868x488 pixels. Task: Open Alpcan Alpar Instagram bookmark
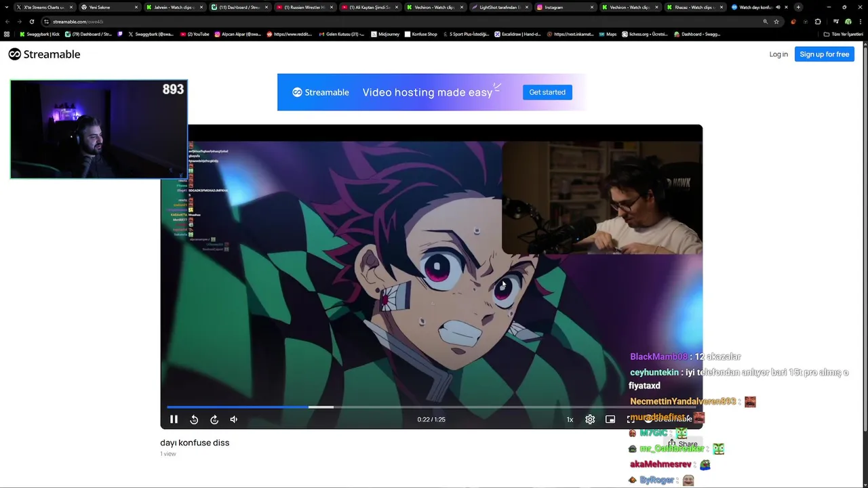coord(238,34)
